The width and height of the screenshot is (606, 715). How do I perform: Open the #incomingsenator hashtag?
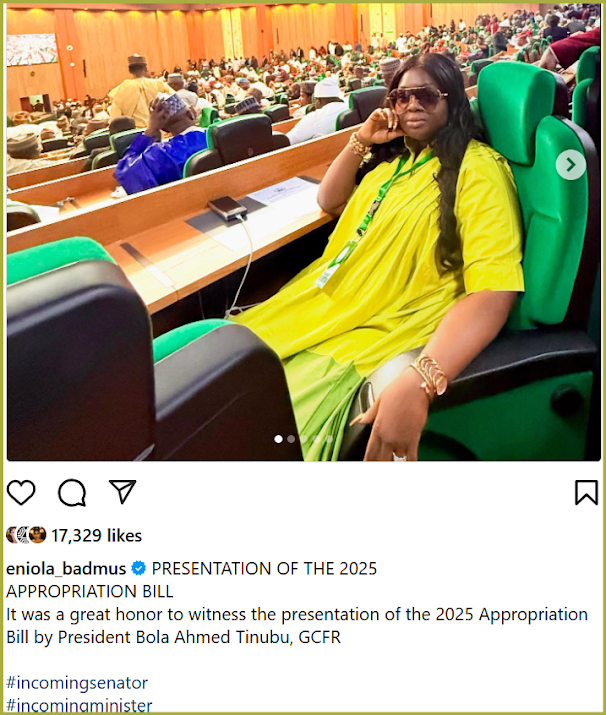pos(77,683)
